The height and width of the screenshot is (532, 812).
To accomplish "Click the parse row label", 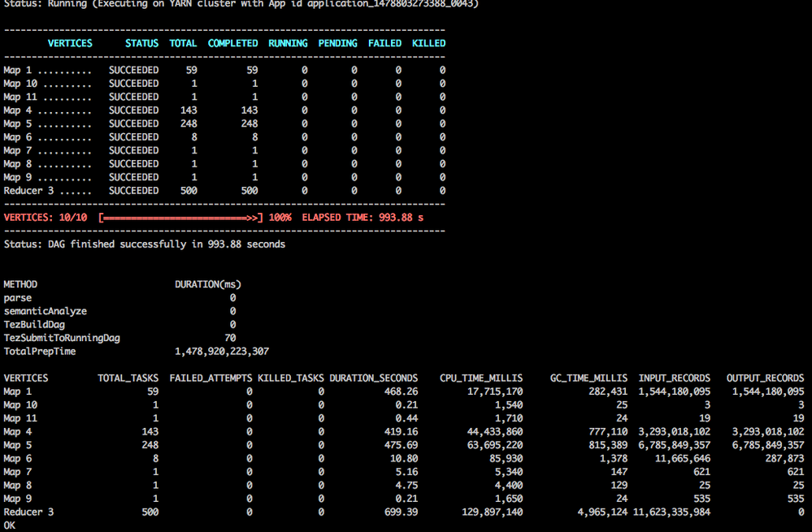I will [18, 298].
